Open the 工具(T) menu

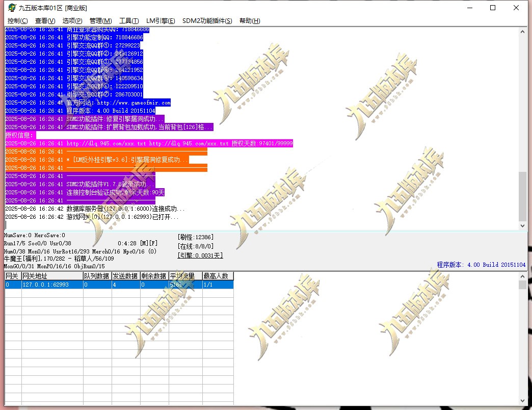click(x=129, y=21)
